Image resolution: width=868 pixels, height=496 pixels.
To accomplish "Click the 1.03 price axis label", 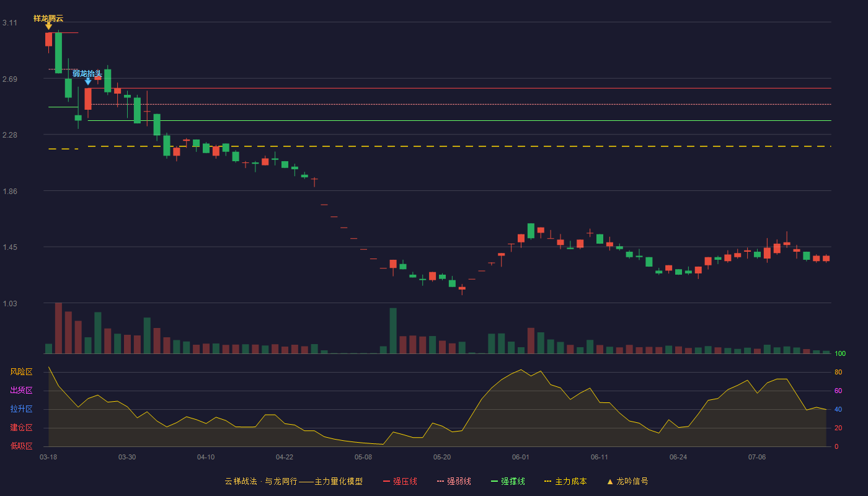I will click(10, 304).
